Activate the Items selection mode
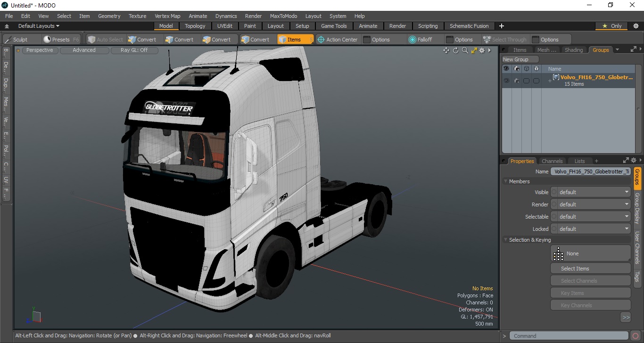 (x=295, y=40)
